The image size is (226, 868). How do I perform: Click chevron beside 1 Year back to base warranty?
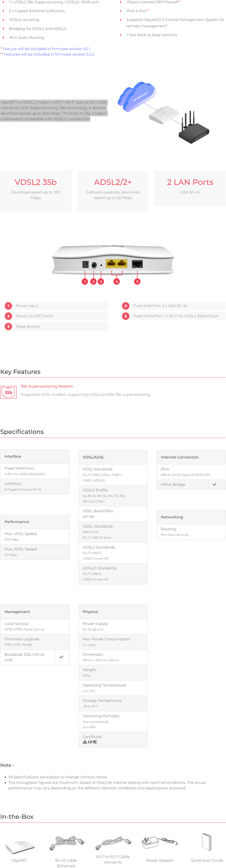pos(121,35)
